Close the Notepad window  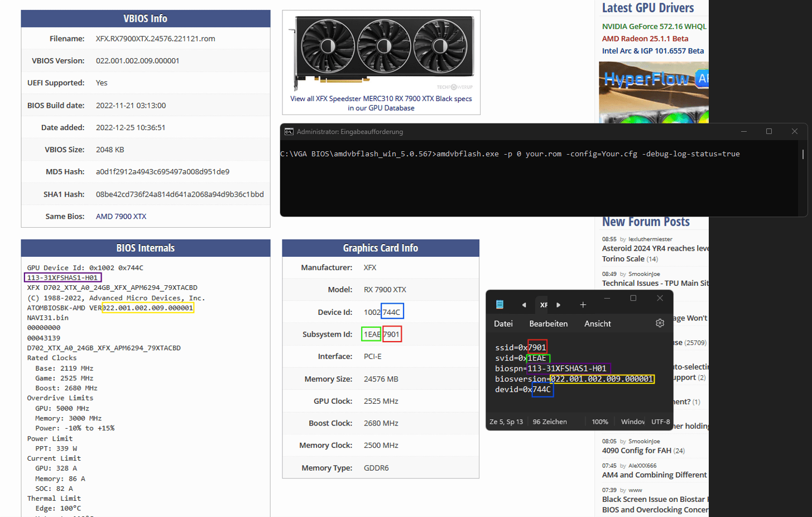click(660, 298)
